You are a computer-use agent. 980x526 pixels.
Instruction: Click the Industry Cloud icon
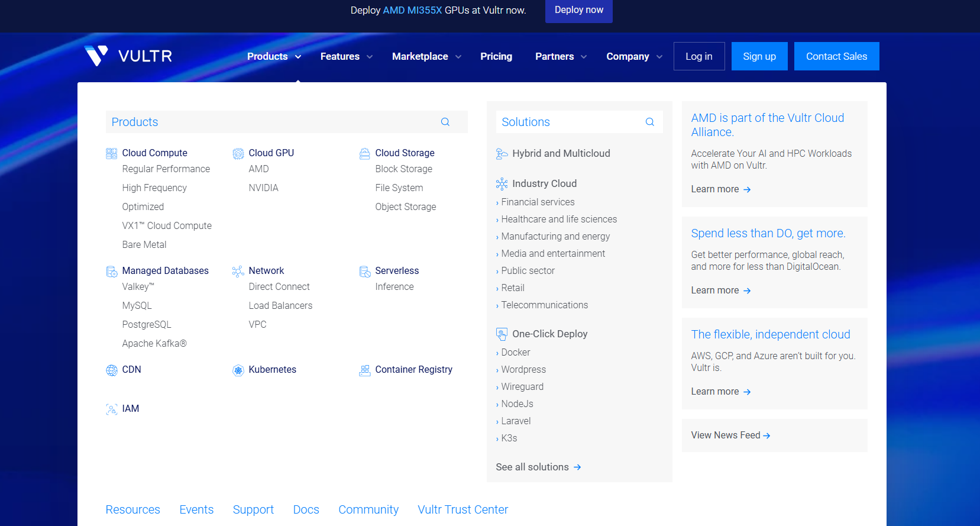[x=502, y=184]
